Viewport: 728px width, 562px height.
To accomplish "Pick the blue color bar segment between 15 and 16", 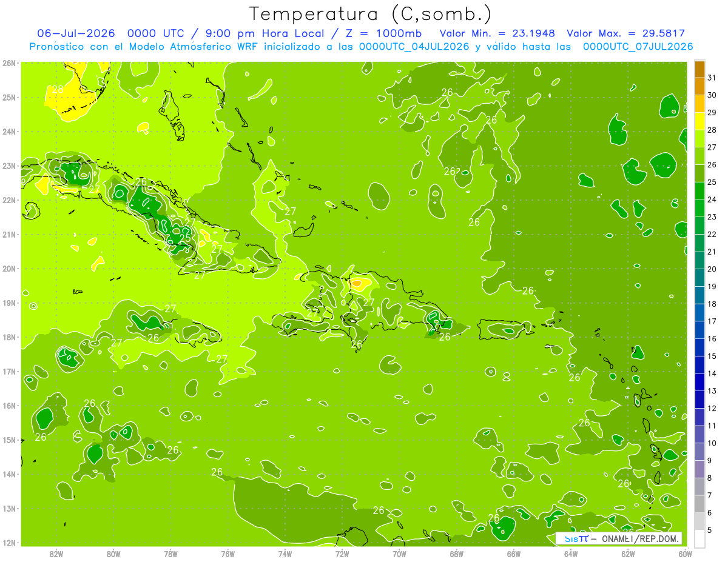I will tap(699, 347).
